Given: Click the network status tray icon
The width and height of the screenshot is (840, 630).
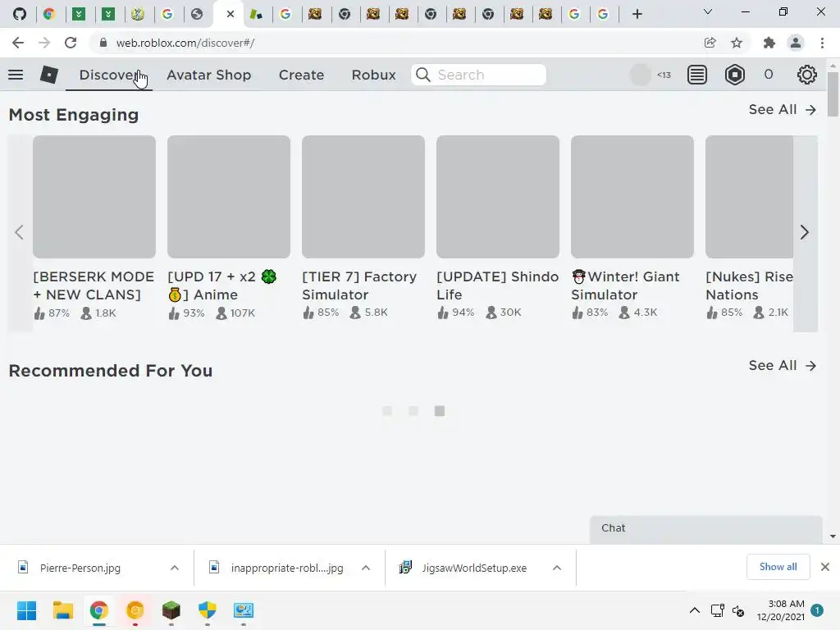Looking at the screenshot, I should tap(717, 610).
